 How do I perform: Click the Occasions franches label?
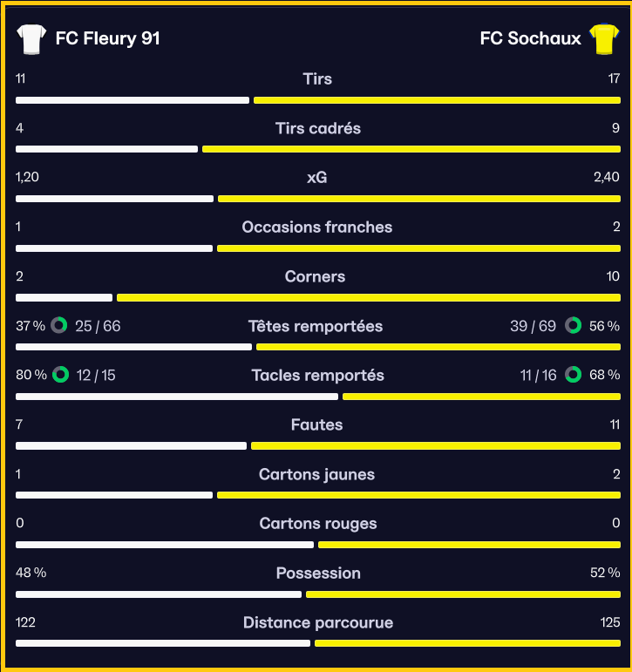[x=316, y=227]
